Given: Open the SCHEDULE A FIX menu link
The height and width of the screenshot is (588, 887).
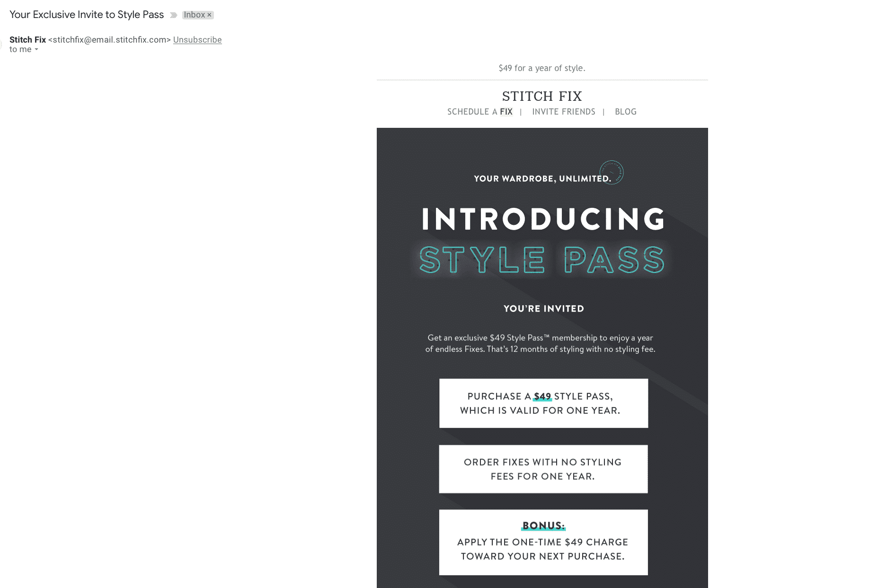Looking at the screenshot, I should pyautogui.click(x=480, y=112).
